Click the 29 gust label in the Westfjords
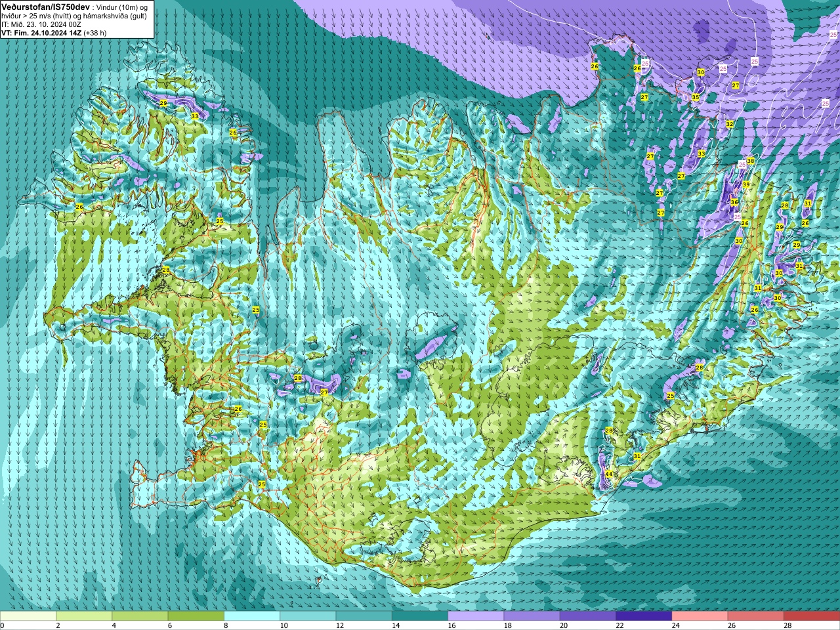The height and width of the screenshot is (630, 840). point(163,104)
